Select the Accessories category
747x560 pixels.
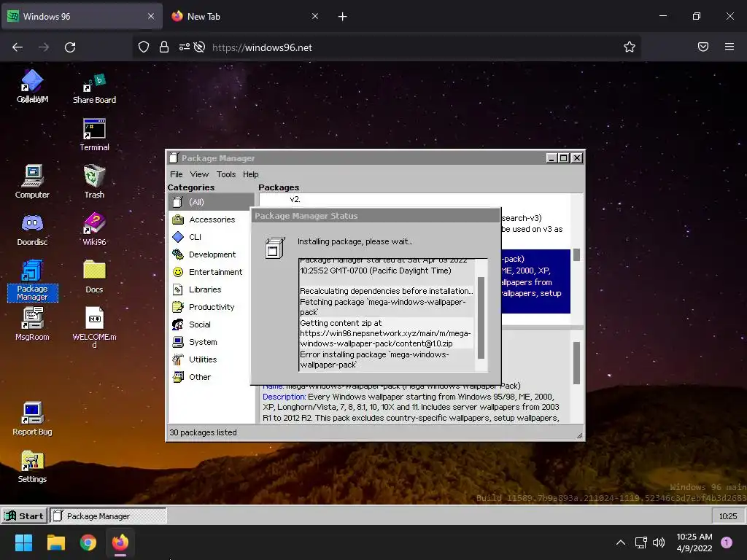click(211, 219)
